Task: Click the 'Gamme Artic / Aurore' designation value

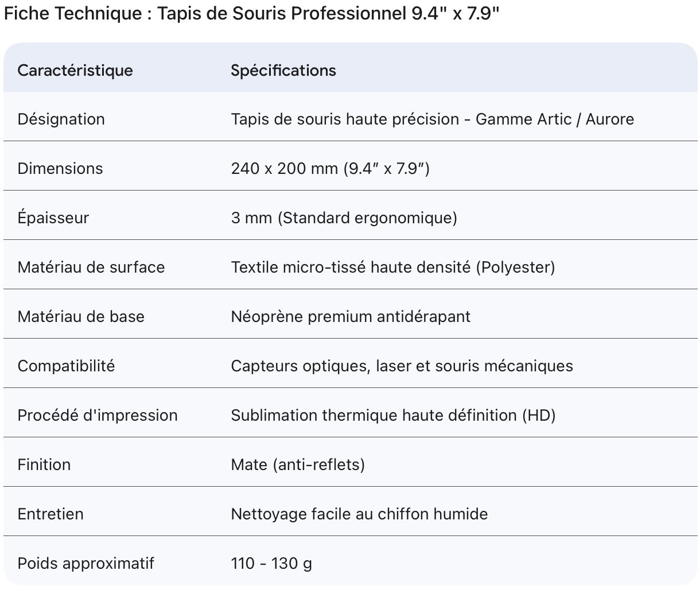Action: click(554, 119)
